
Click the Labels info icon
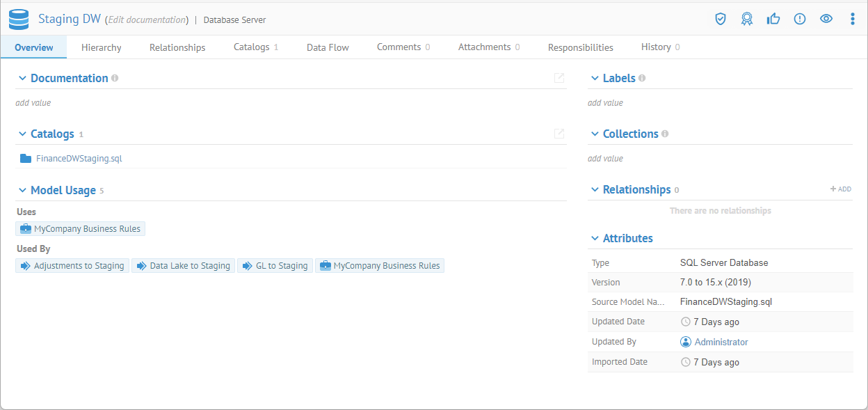[642, 78]
